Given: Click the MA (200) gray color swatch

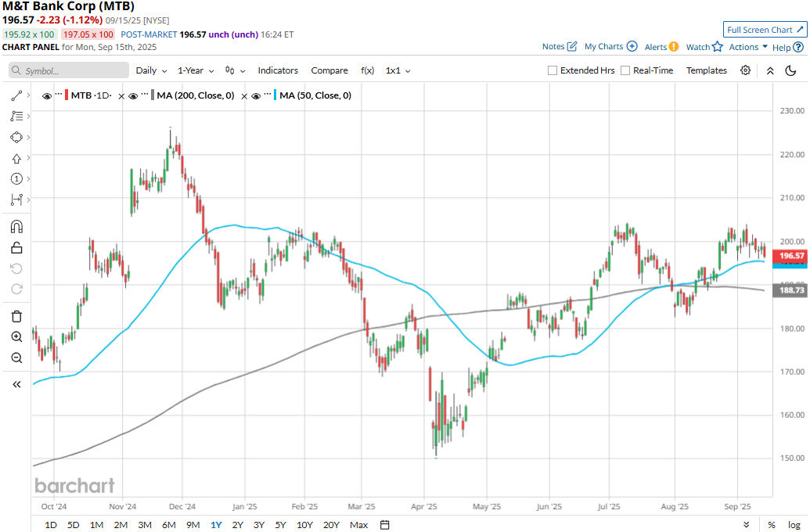Looking at the screenshot, I should pyautogui.click(x=153, y=95).
